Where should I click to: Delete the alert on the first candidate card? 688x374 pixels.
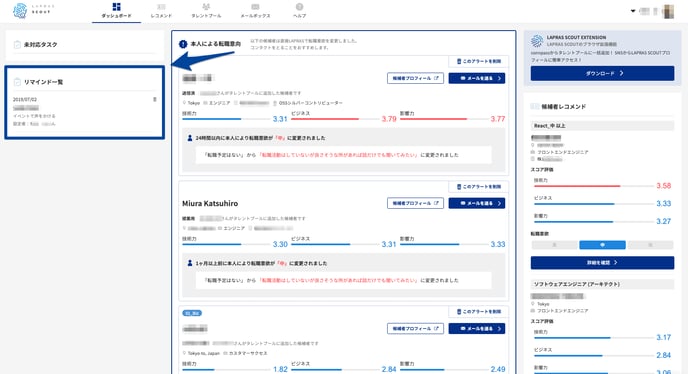479,61
